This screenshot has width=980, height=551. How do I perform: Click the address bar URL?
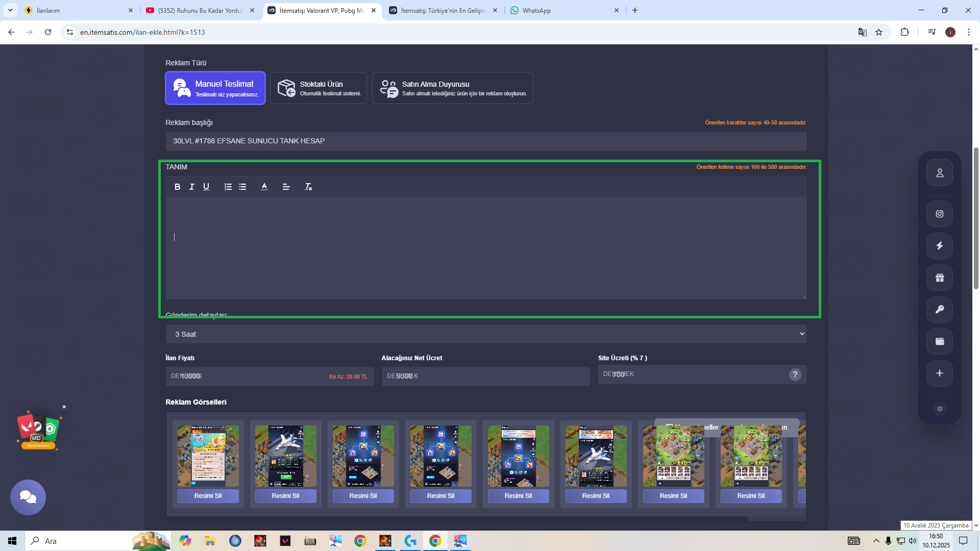tap(142, 32)
